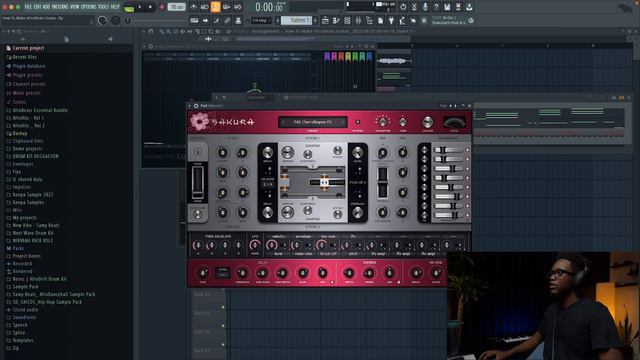Open the OPTIONS menu
Viewport: 640px width, 360px height.
point(89,7)
